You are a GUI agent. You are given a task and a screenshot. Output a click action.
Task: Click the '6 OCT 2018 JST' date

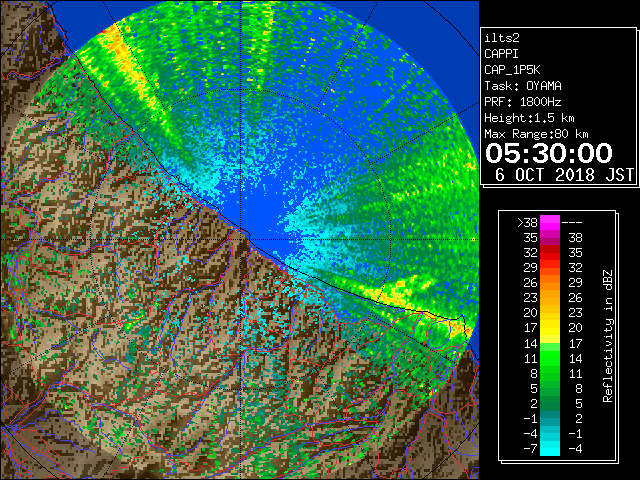[564, 175]
